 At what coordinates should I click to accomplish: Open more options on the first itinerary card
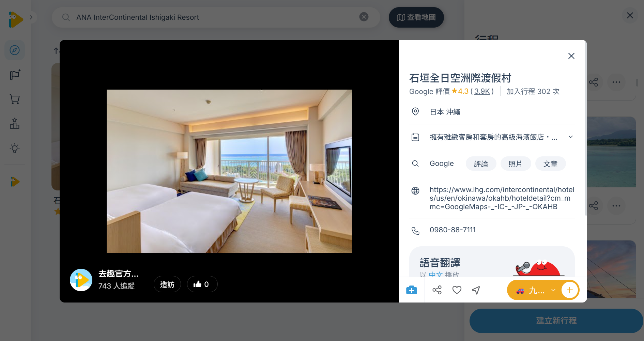point(616,82)
